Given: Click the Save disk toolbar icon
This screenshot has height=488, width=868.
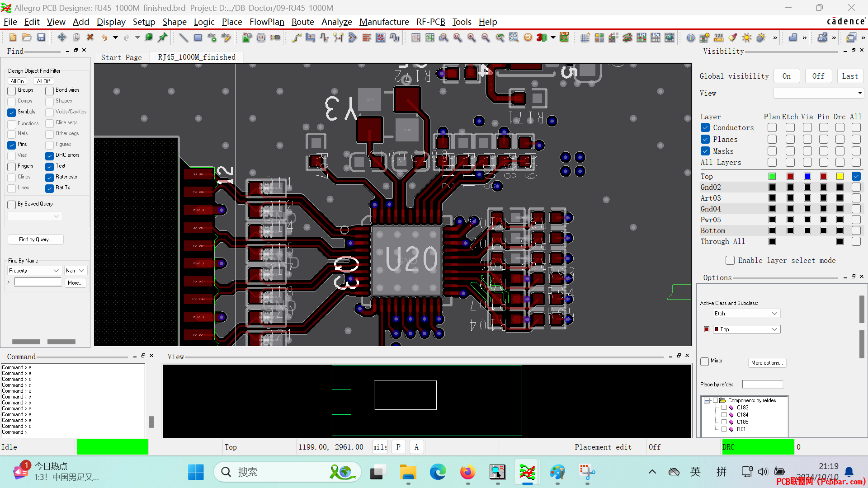Looking at the screenshot, I should [41, 38].
